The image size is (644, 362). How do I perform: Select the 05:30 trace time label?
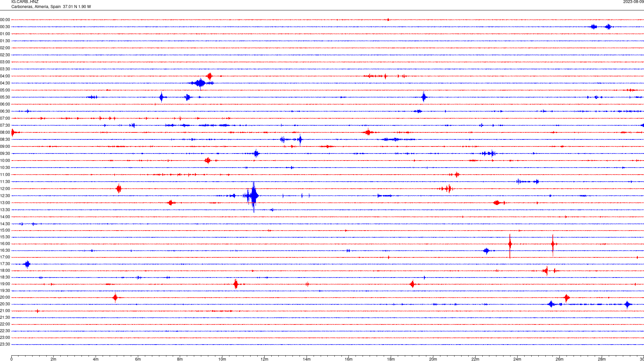point(5,97)
